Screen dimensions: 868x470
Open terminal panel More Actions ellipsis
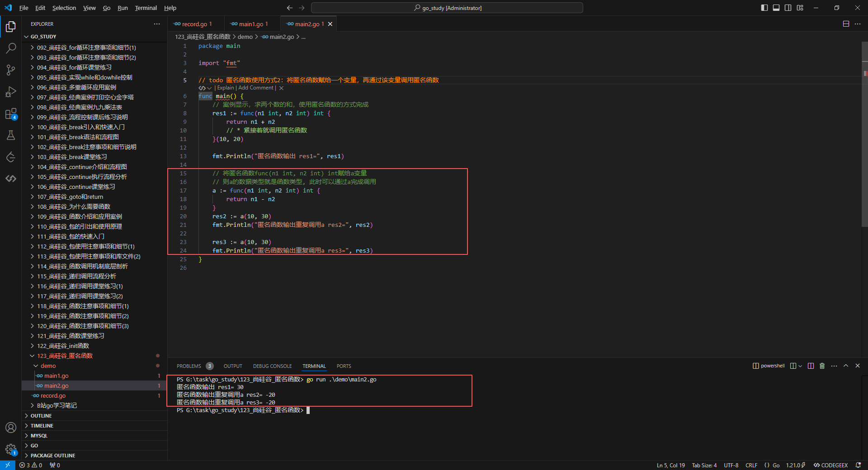[834, 366]
